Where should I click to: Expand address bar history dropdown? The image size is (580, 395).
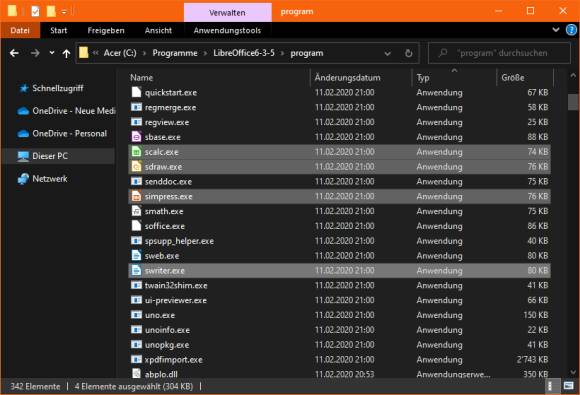coord(387,54)
